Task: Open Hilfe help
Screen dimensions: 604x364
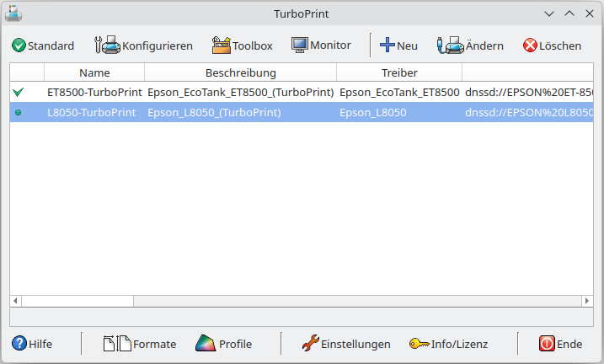Action: tap(32, 344)
